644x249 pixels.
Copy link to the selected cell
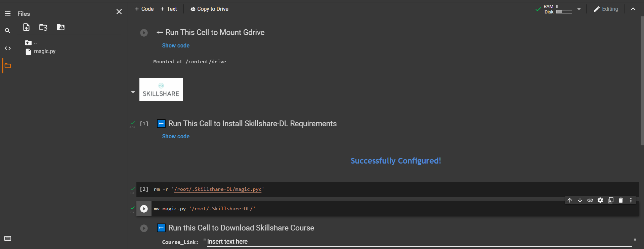coord(590,200)
